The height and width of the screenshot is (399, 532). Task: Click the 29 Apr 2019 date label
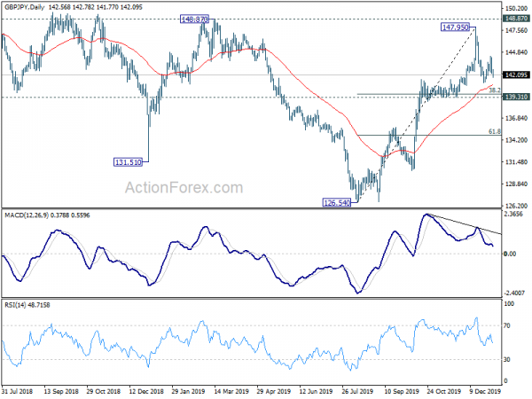point(273,391)
